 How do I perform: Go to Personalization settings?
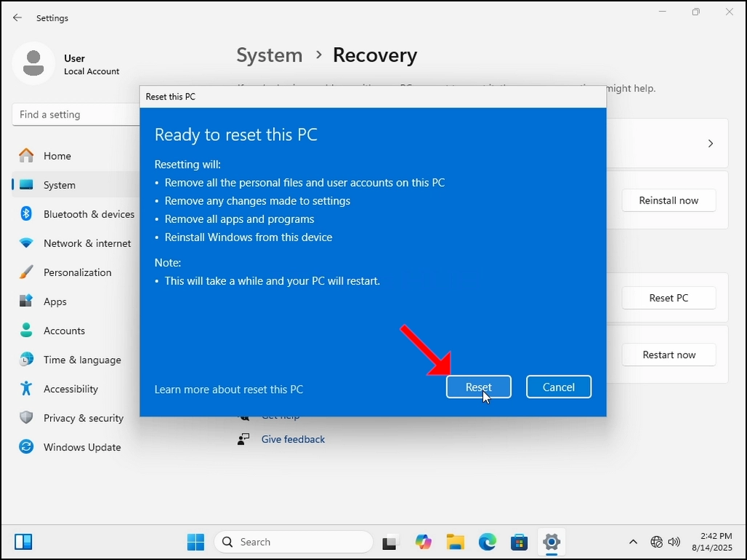pyautogui.click(x=76, y=272)
